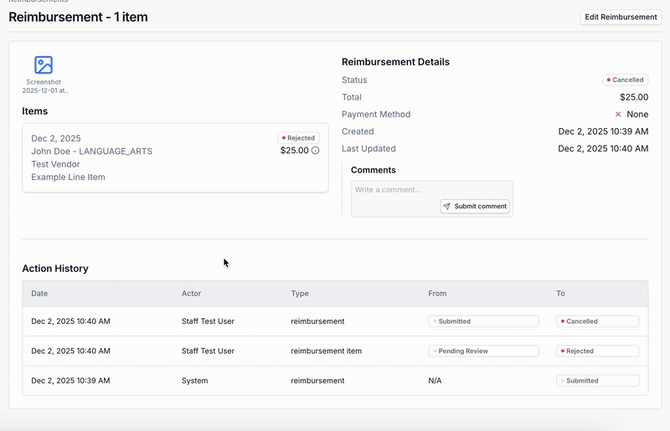Click the info icon next to $25.00

point(315,151)
